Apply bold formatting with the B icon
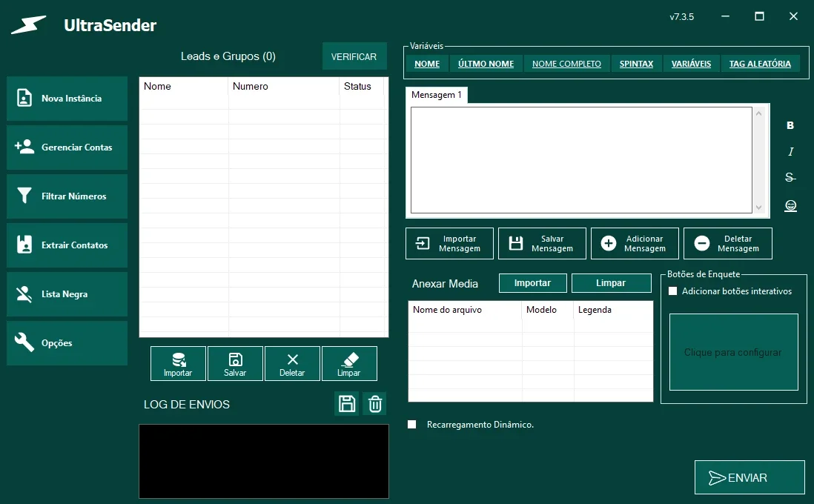The height and width of the screenshot is (504, 814). click(x=790, y=125)
